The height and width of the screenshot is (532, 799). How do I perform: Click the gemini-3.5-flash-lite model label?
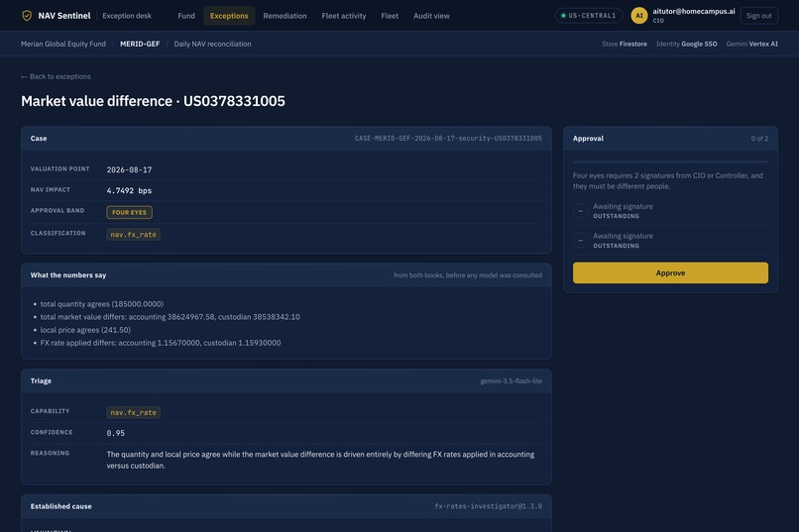(x=512, y=380)
